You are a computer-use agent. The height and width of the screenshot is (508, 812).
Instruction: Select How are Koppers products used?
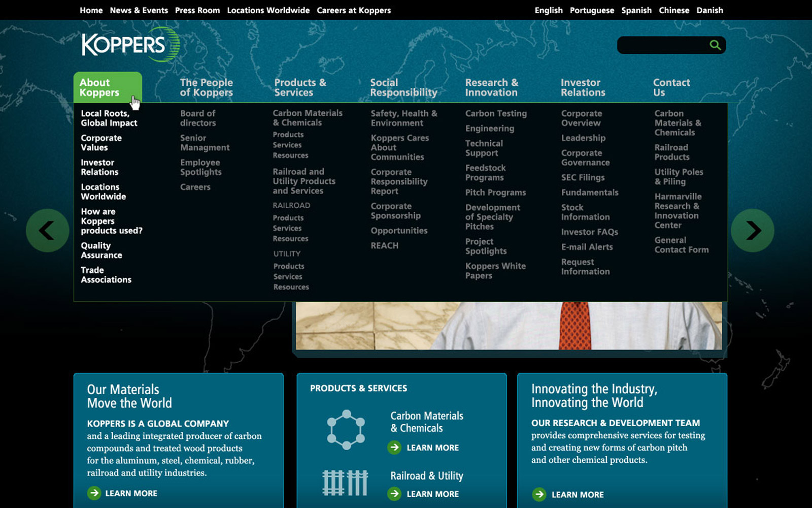tap(112, 221)
